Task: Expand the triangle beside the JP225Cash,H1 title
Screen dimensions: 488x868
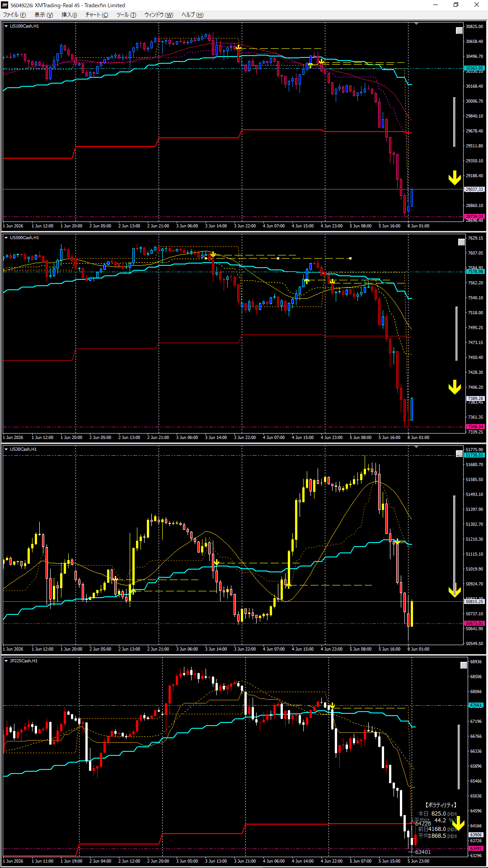Action: [6, 661]
